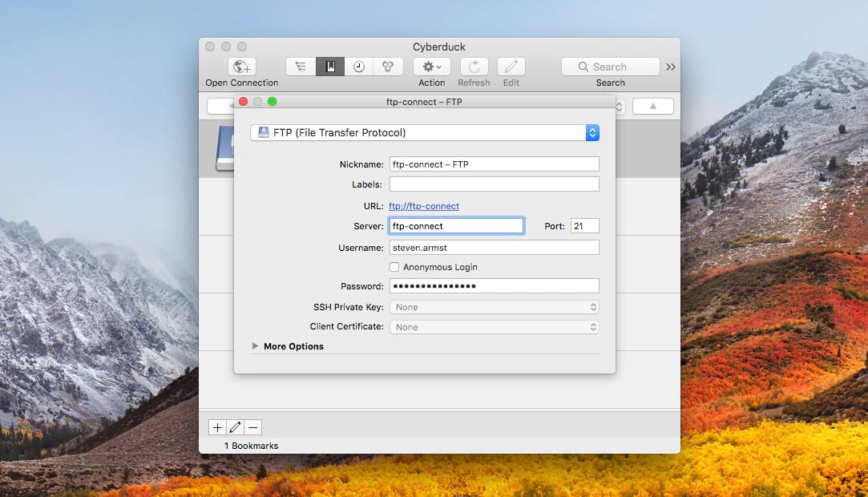Click the "1 Bookmarks" status text
Image resolution: width=868 pixels, height=497 pixels.
252,446
